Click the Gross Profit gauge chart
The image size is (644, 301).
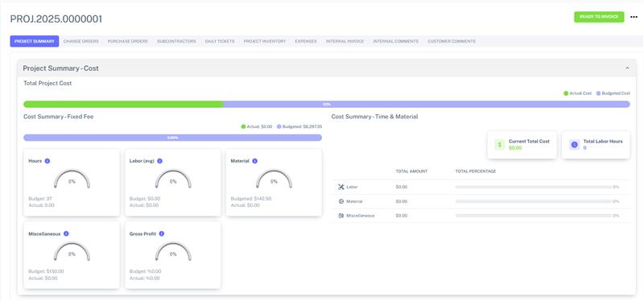[173, 252]
